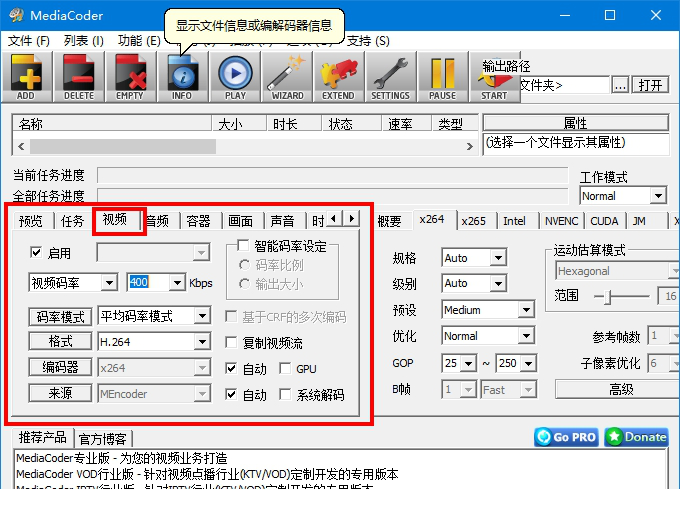Open the 文件 (F) menu

[29, 41]
